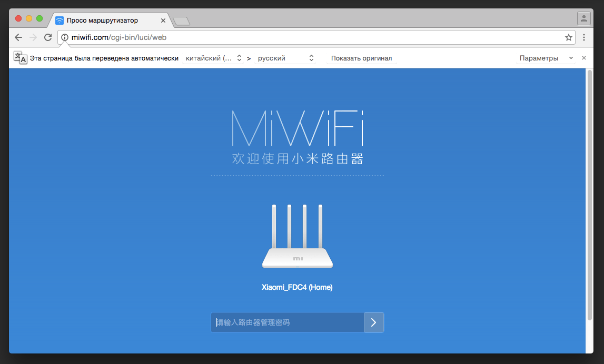The height and width of the screenshot is (364, 604).
Task: Click the MiWiFi logo
Action: [298, 128]
